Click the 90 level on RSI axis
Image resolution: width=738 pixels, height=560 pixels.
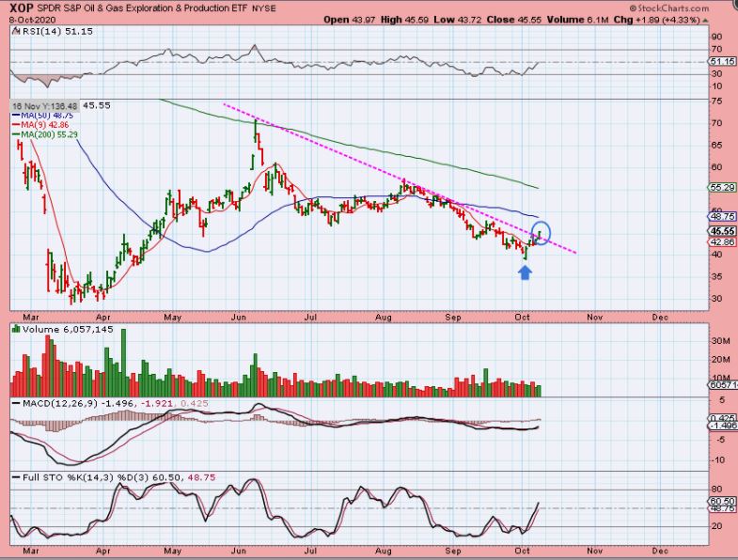(x=716, y=37)
